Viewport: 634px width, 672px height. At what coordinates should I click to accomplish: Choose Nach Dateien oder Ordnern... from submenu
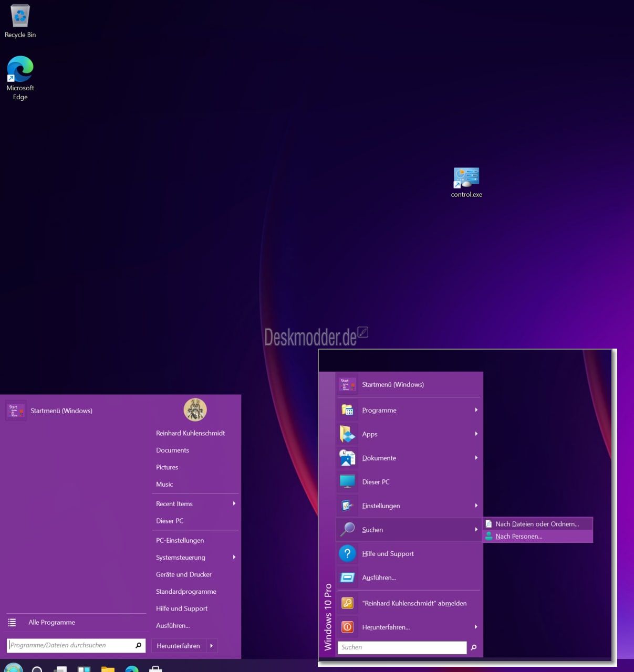(x=538, y=524)
